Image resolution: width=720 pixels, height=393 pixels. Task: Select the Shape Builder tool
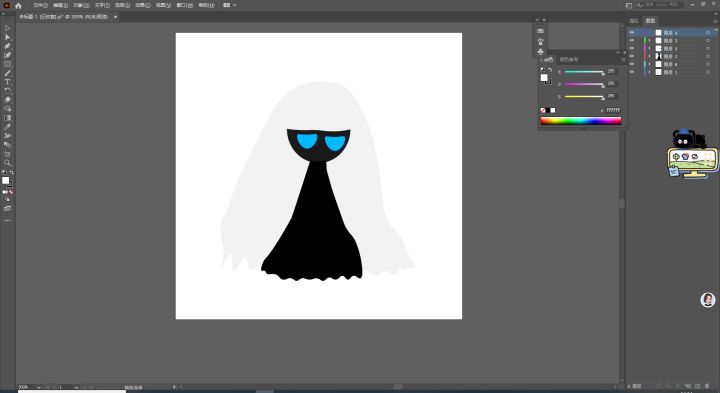point(7,109)
